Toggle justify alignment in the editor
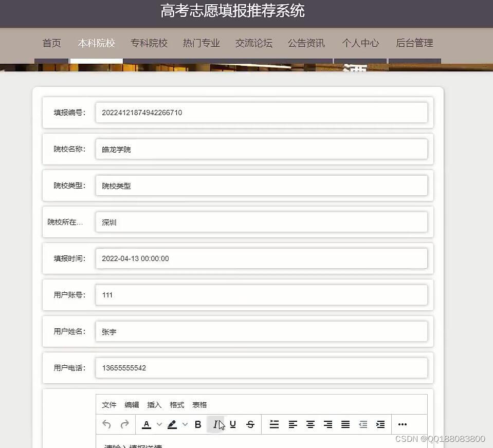The width and height of the screenshot is (493, 448). tap(345, 424)
